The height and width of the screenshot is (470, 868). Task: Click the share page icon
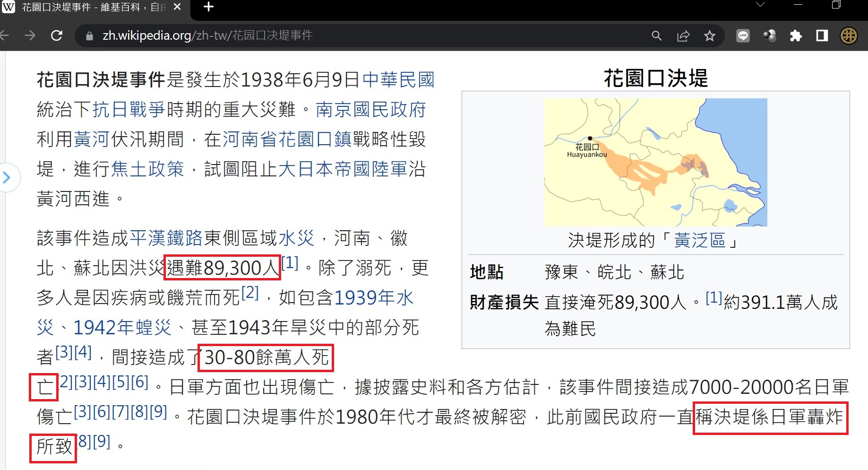683,36
